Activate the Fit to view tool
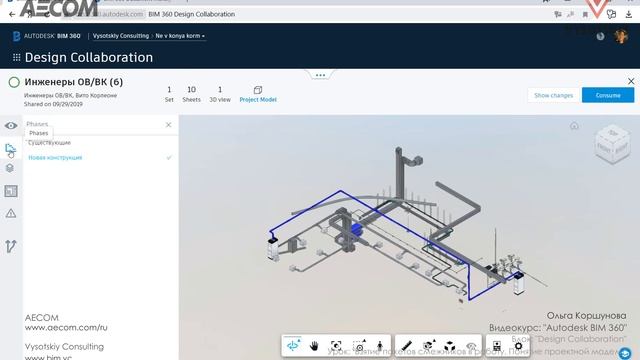 click(x=336, y=346)
